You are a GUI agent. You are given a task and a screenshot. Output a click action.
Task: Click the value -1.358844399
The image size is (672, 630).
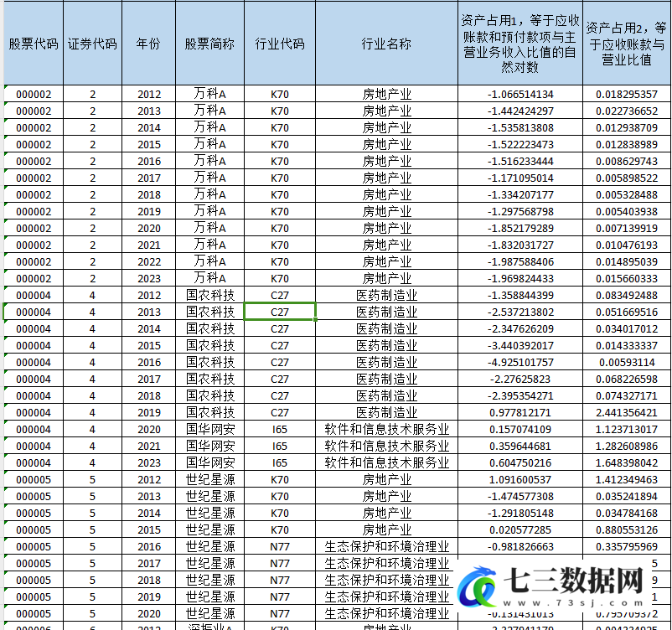click(x=520, y=295)
